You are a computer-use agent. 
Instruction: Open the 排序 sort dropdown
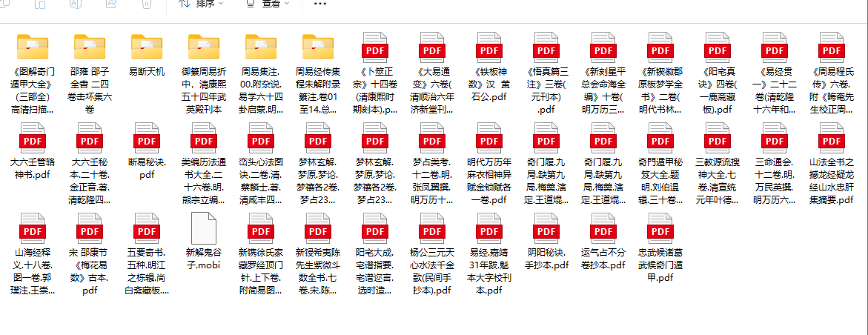pos(202,4)
